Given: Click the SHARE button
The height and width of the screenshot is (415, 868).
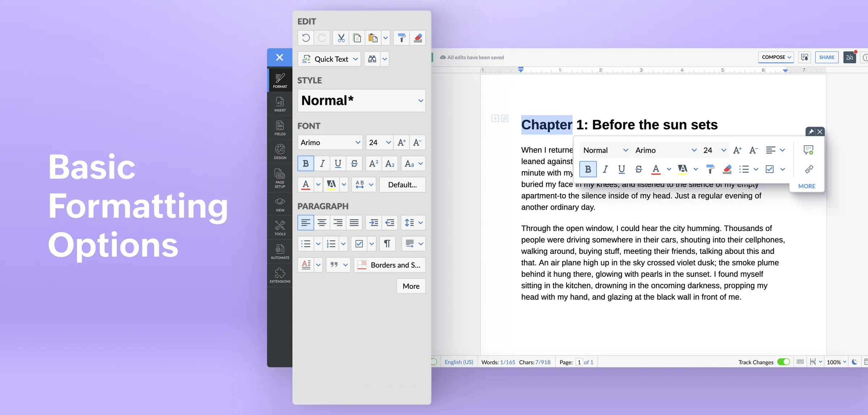Looking at the screenshot, I should 827,57.
